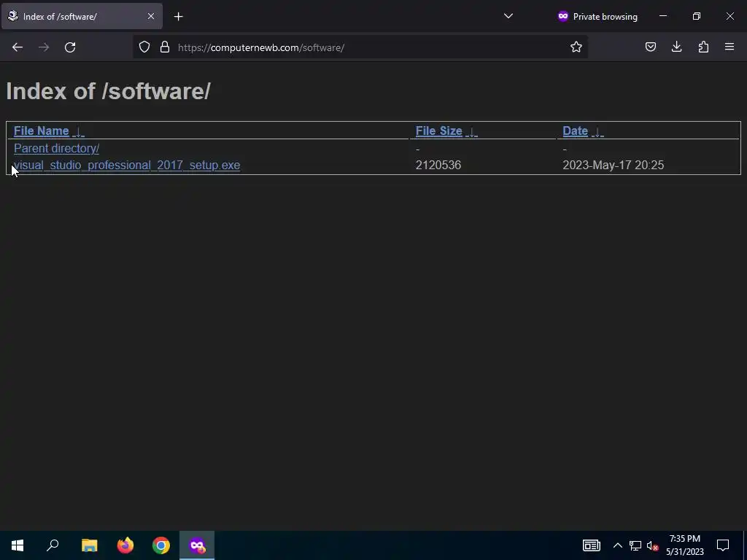
Task: Open the muted volume tray icon
Action: 652,545
